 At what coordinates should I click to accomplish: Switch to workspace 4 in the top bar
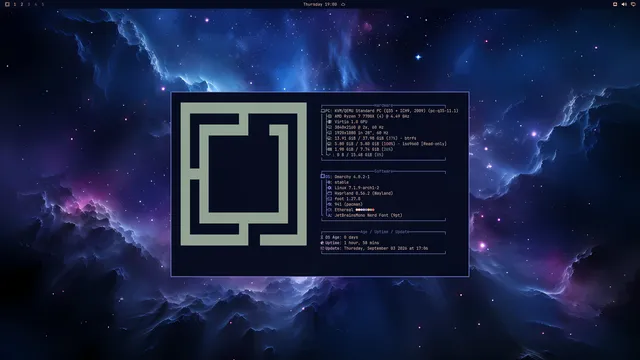(x=36, y=4)
